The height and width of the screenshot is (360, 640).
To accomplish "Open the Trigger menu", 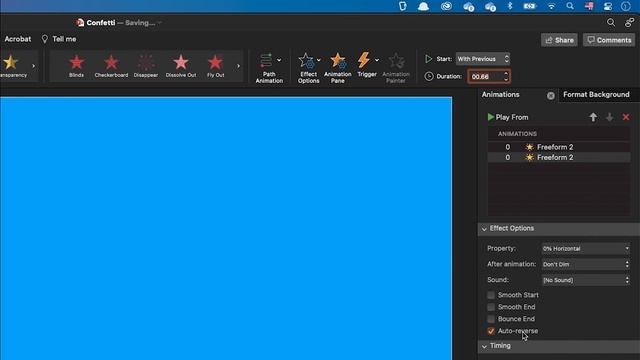I will pyautogui.click(x=367, y=65).
